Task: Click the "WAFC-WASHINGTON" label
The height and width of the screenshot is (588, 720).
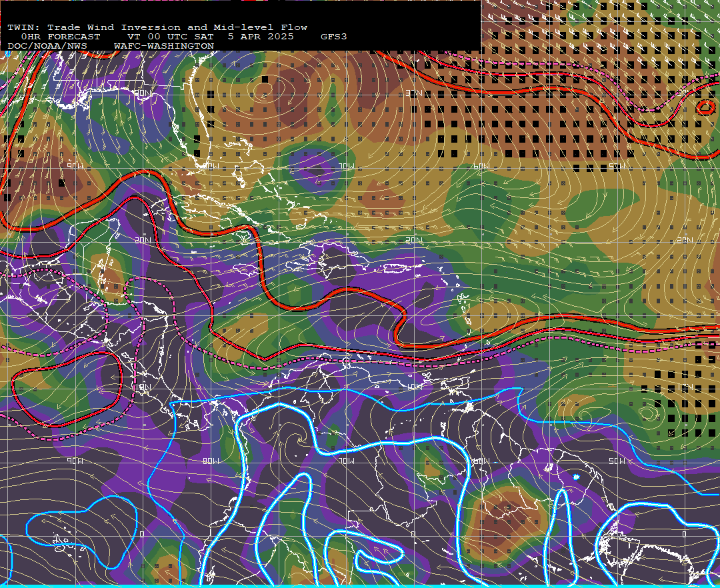Action: coord(164,47)
